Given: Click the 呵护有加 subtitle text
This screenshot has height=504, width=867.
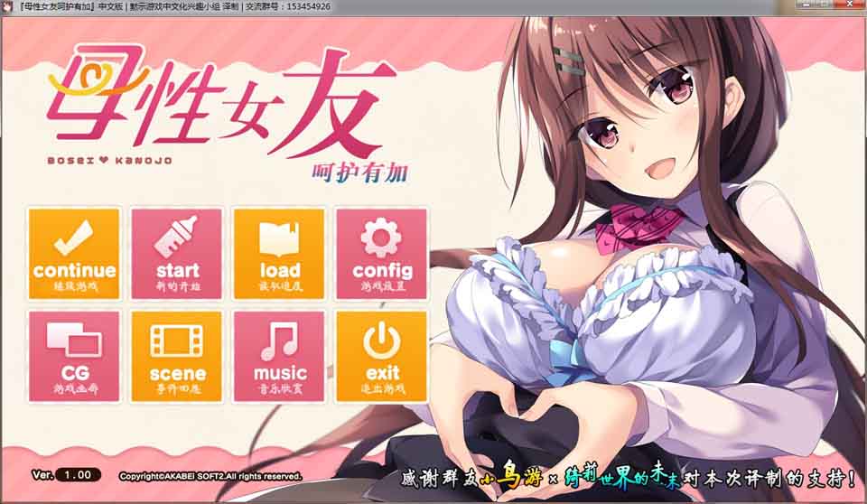Looking at the screenshot, I should click(360, 173).
